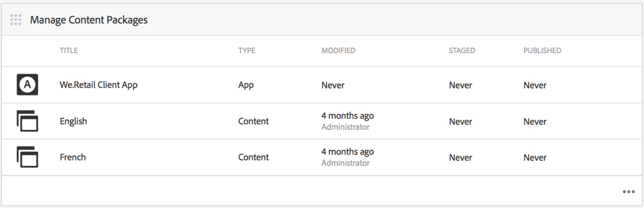The height and width of the screenshot is (208, 644).
Task: Click Published value in We.Retail row
Action: pos(535,85)
